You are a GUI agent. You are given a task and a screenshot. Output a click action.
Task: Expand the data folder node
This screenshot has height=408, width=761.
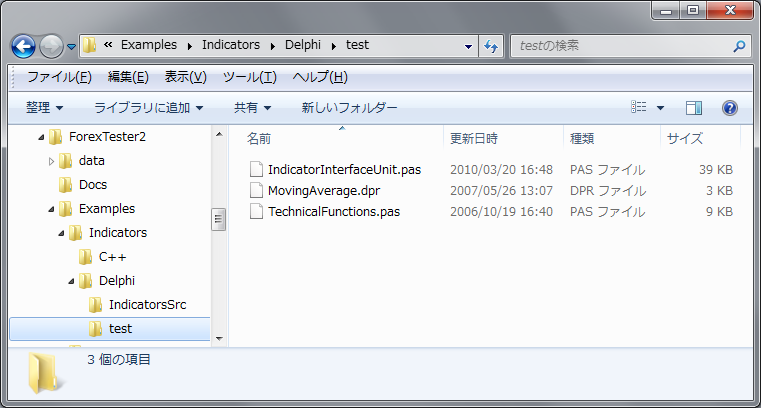click(x=51, y=161)
